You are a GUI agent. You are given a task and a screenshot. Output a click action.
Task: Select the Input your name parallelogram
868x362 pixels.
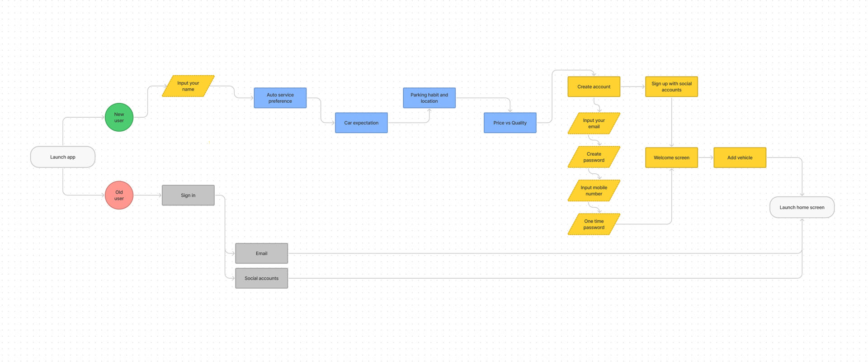pos(188,86)
